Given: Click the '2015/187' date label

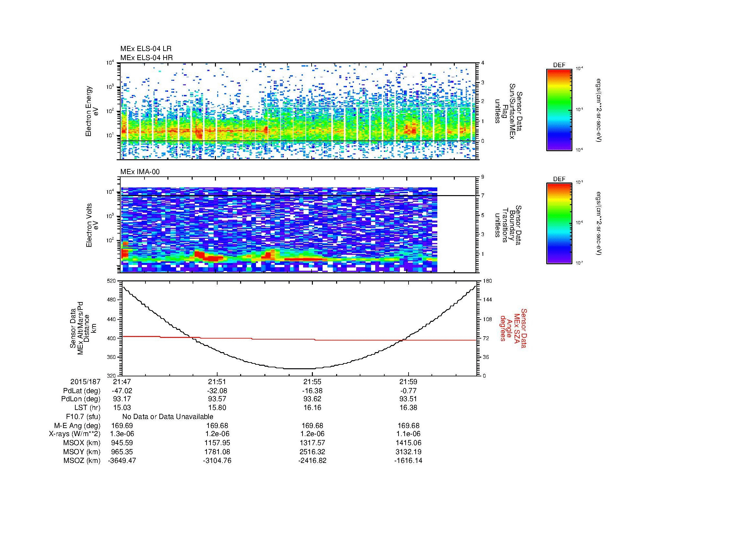Looking at the screenshot, I should 85,382.
